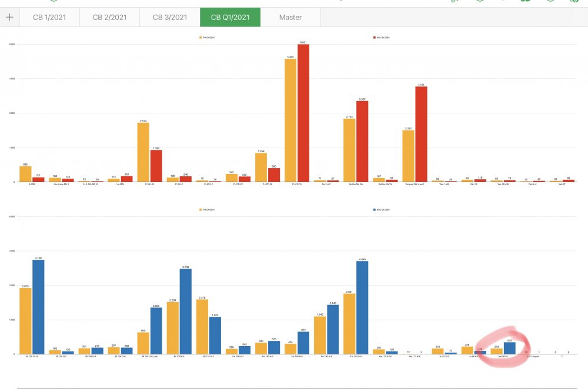Click the orange legend swatch in top chart
The width and height of the screenshot is (588, 392).
pyautogui.click(x=201, y=38)
